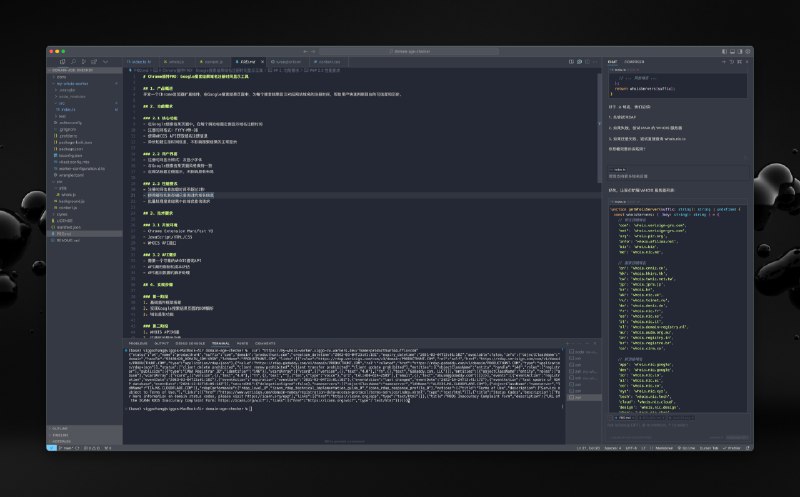The width and height of the screenshot is (800, 497).
Task: Click Markdown language mode in status bar
Action: tap(664, 448)
